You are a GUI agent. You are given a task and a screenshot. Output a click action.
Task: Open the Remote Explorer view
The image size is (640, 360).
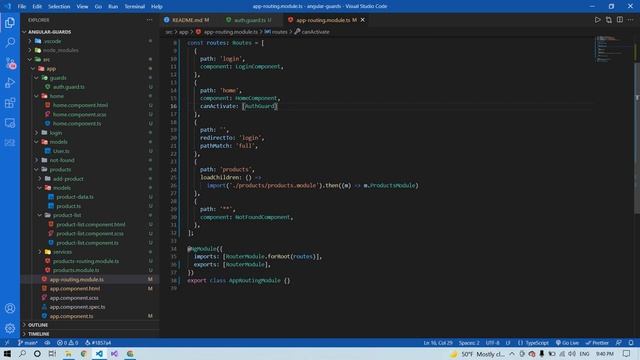10,123
